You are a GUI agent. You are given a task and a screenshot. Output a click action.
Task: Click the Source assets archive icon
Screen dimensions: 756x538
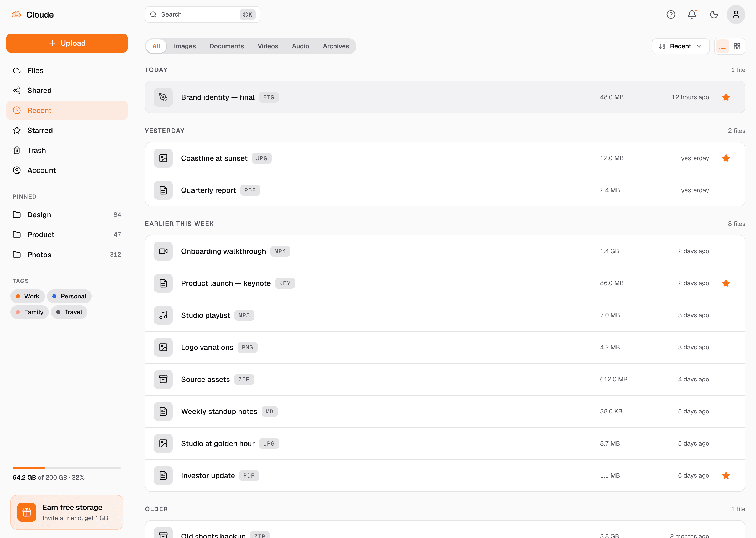pyautogui.click(x=163, y=379)
